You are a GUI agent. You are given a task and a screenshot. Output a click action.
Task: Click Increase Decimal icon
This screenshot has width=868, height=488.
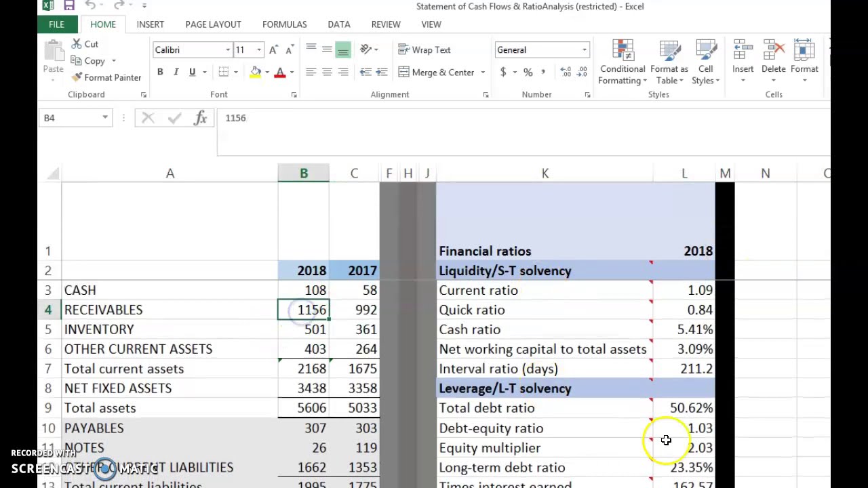click(x=566, y=72)
